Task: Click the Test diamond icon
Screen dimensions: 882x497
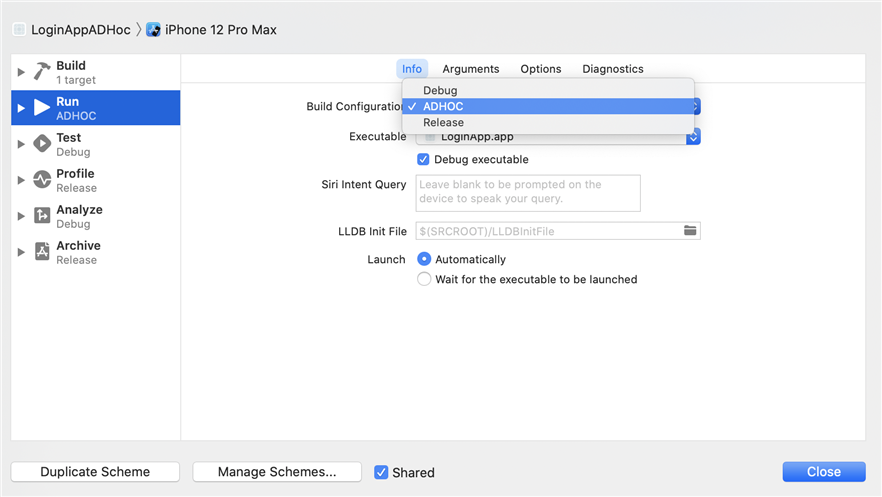Action: click(x=42, y=143)
